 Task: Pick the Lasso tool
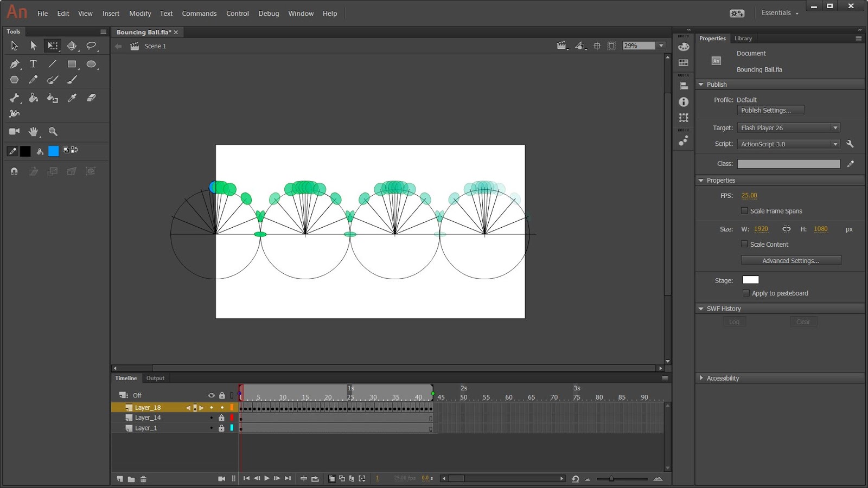92,46
